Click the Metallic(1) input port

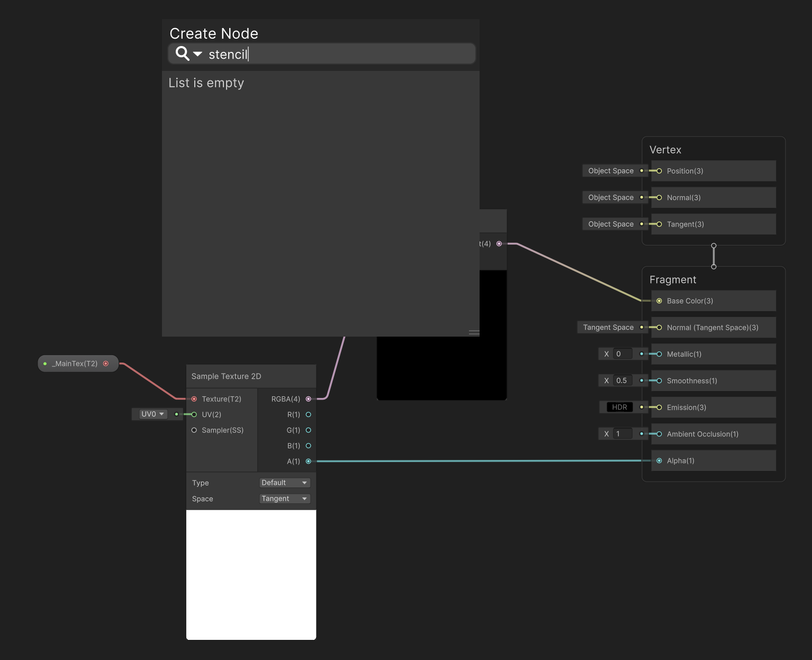coord(659,354)
